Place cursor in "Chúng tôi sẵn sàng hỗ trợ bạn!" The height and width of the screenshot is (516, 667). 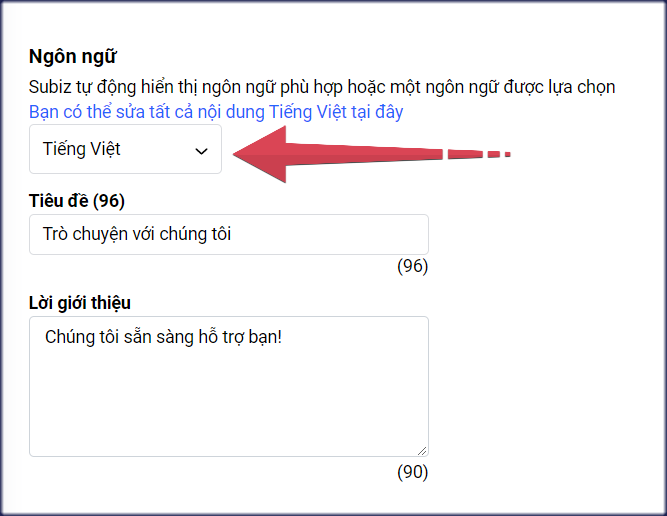tap(163, 337)
